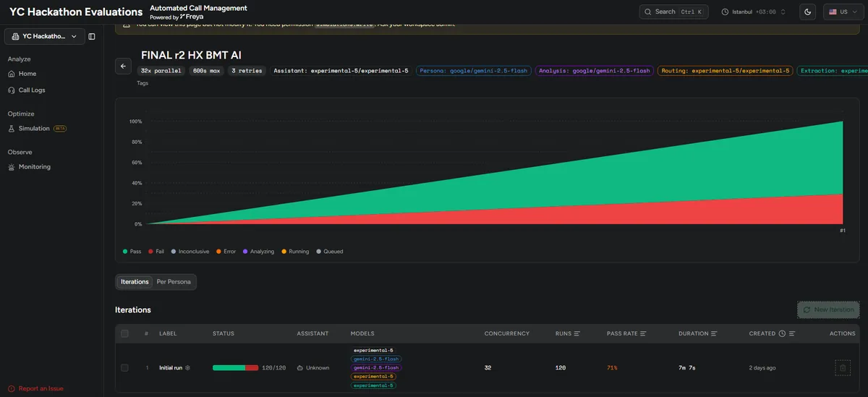Image resolution: width=868 pixels, height=397 pixels.
Task: Toggle Pass legend item
Action: [x=132, y=252]
